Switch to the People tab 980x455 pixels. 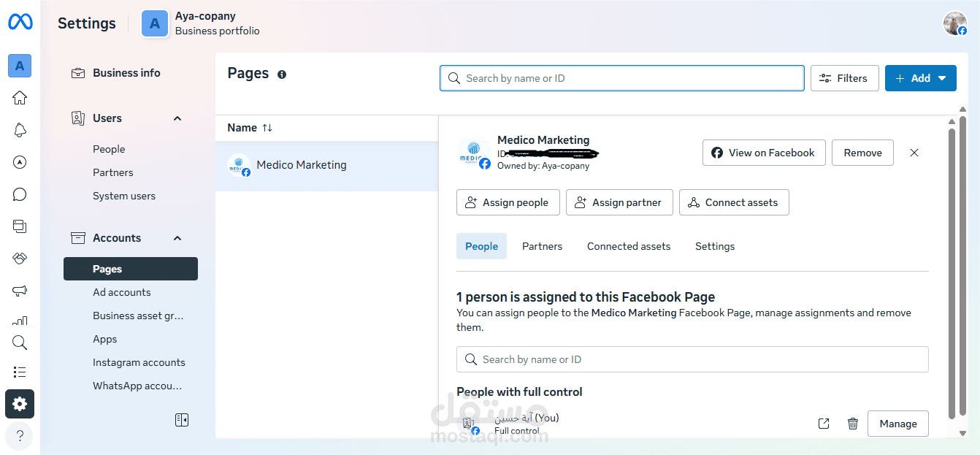(x=481, y=246)
